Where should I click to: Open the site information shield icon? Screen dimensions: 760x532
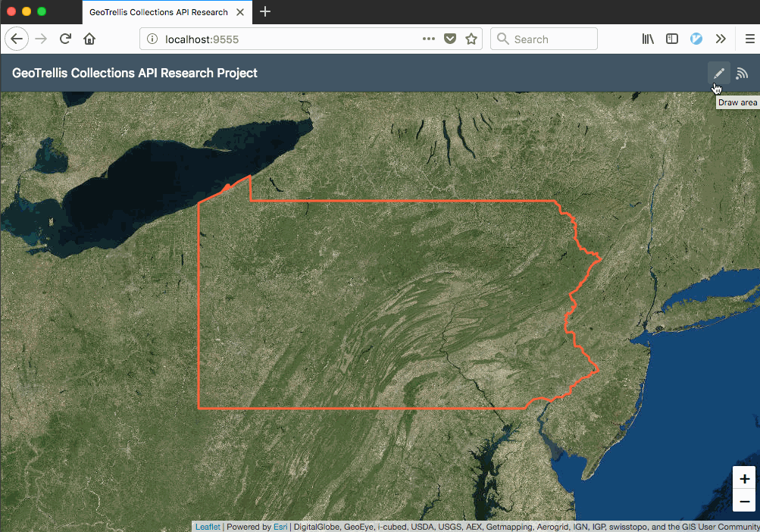pos(450,39)
